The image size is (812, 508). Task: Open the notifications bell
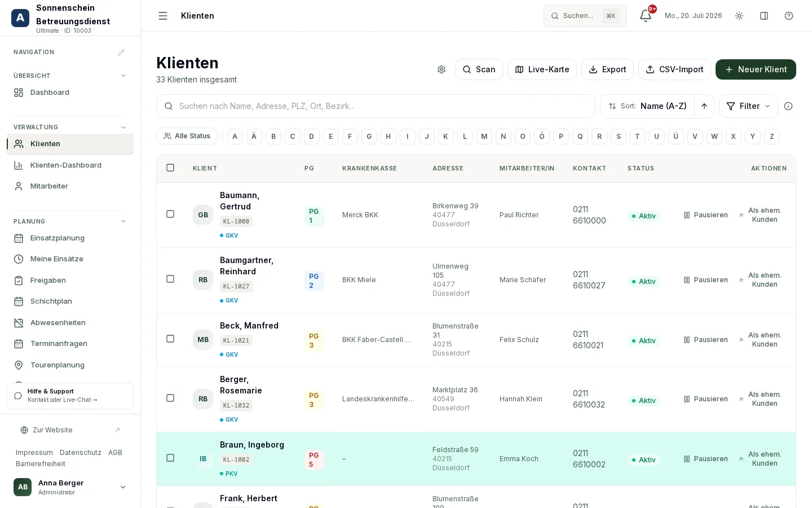[646, 16]
